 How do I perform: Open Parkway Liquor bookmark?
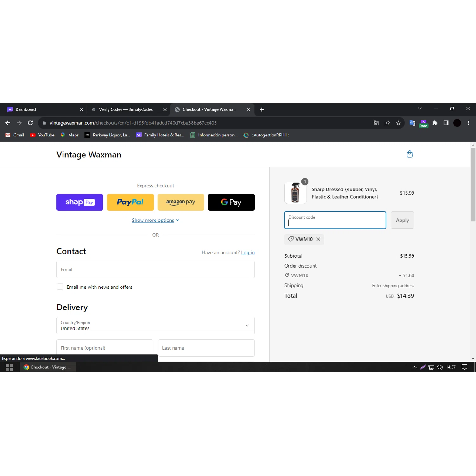(107, 135)
